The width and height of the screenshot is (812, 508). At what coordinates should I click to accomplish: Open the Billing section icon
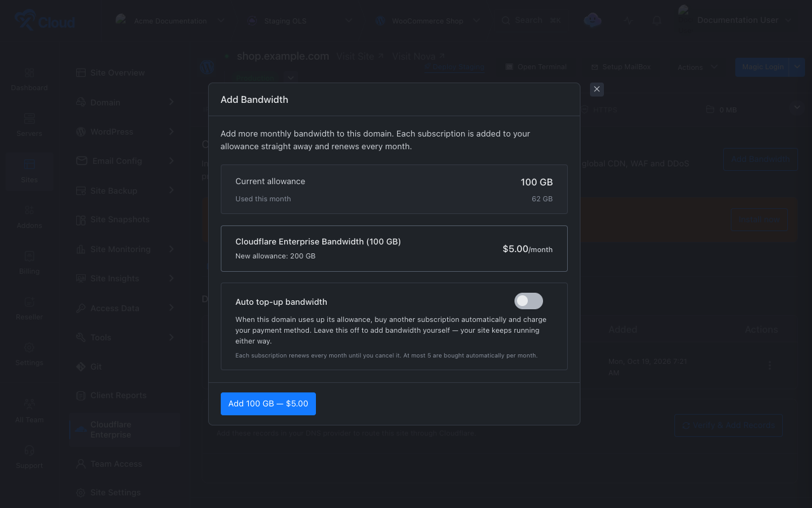point(29,262)
